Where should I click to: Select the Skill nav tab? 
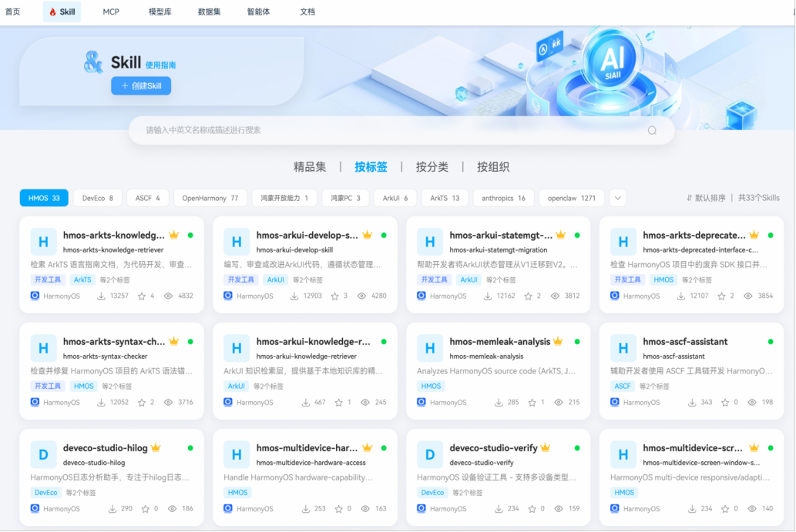click(x=62, y=12)
